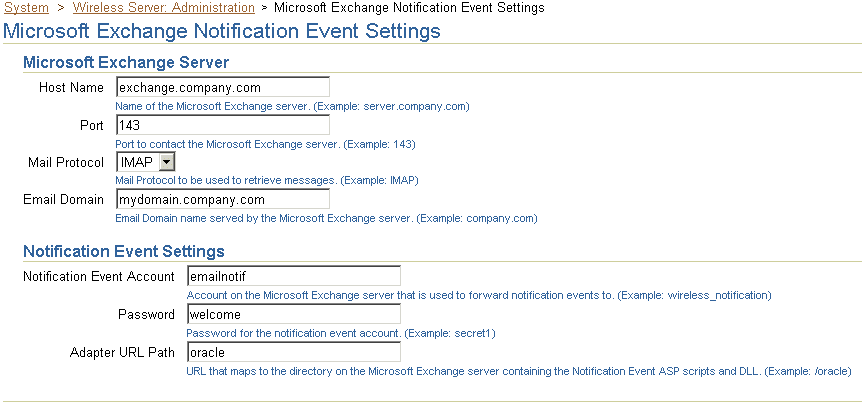Focus the Port field showing 143
The width and height of the screenshot is (862, 407).
(223, 125)
